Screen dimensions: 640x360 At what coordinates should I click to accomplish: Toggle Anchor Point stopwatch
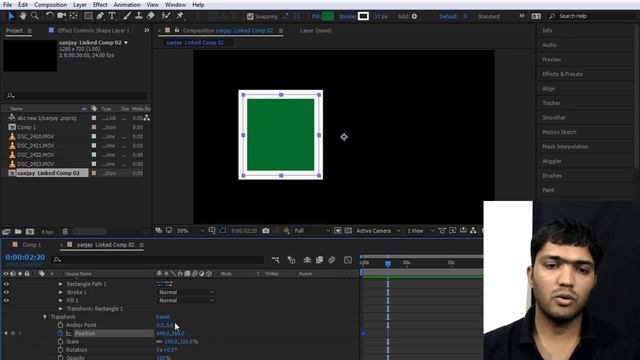(x=60, y=325)
